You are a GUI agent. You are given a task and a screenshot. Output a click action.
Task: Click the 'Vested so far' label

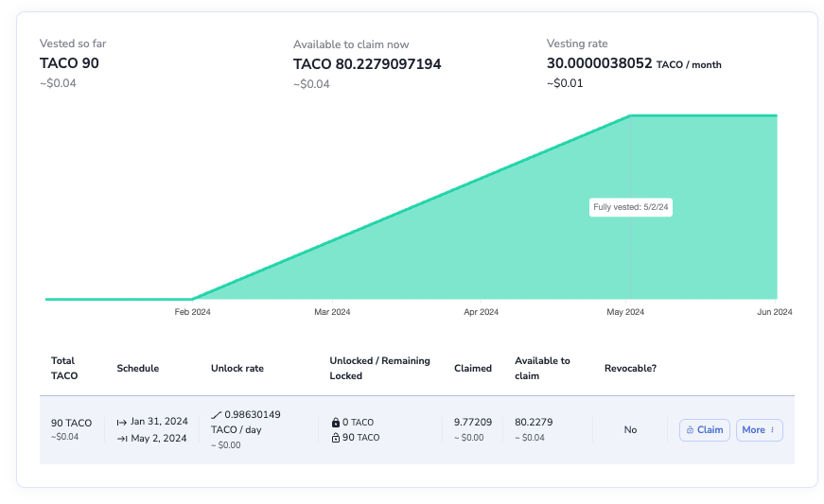click(x=73, y=43)
